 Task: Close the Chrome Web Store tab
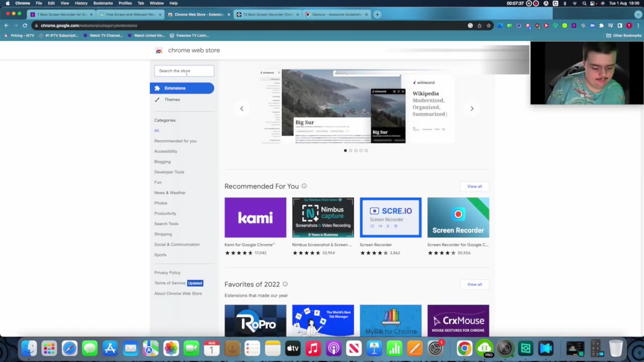[229, 14]
